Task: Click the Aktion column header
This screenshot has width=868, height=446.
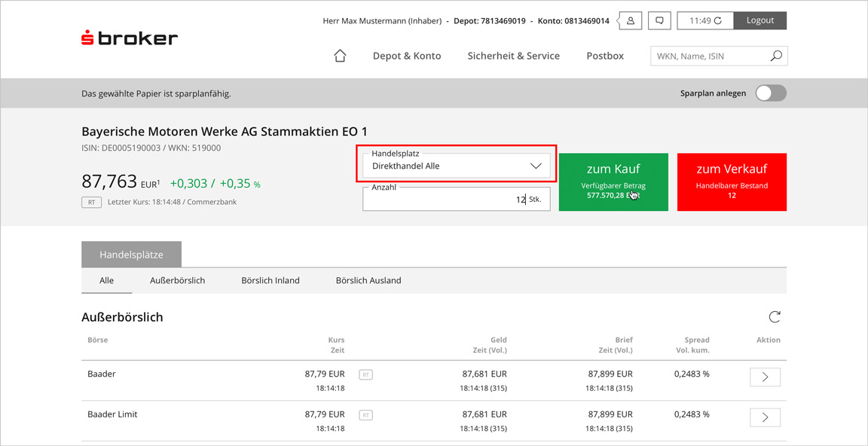Action: point(769,340)
